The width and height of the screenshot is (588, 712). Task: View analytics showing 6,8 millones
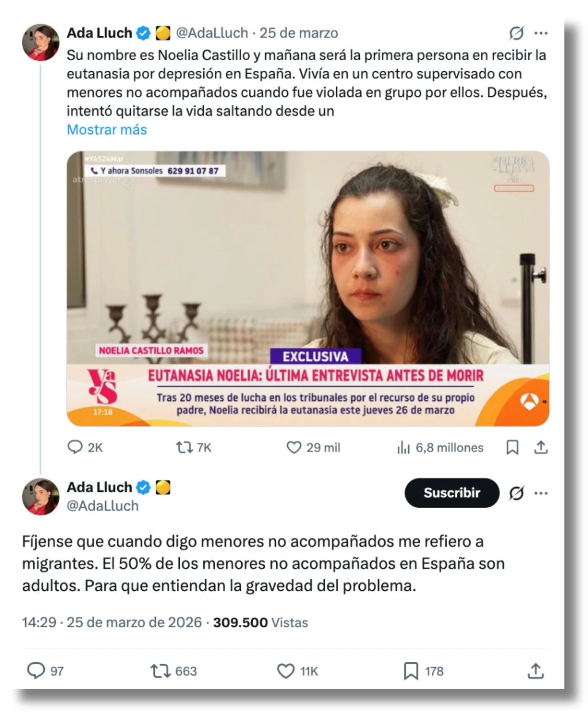(403, 448)
